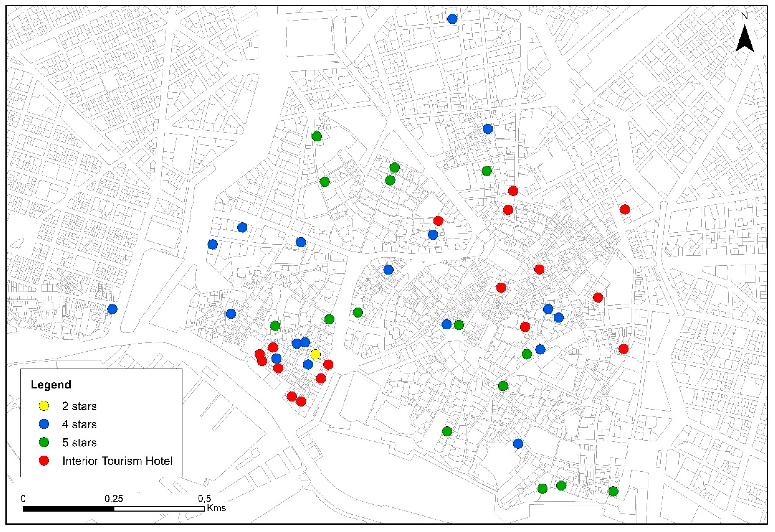The image size is (775, 532).
Task: Click the northernmost green 5-star hotel marker
Action: point(316,136)
